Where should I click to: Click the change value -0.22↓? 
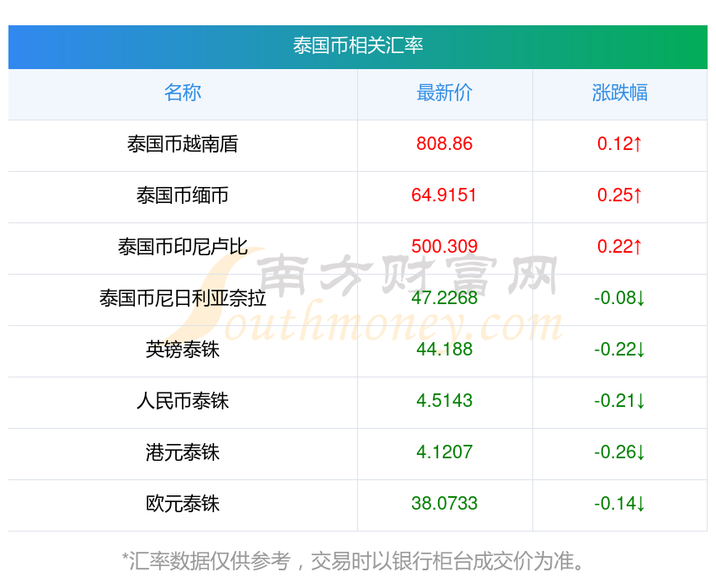620,350
